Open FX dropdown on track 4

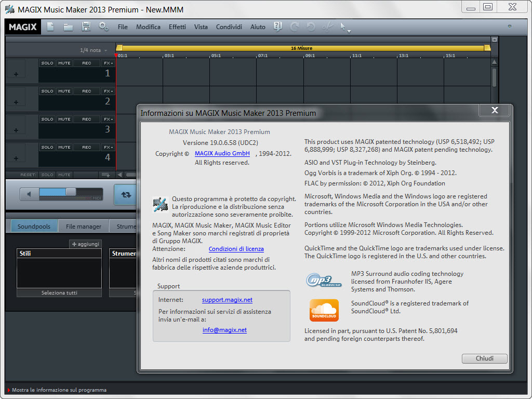click(x=108, y=148)
